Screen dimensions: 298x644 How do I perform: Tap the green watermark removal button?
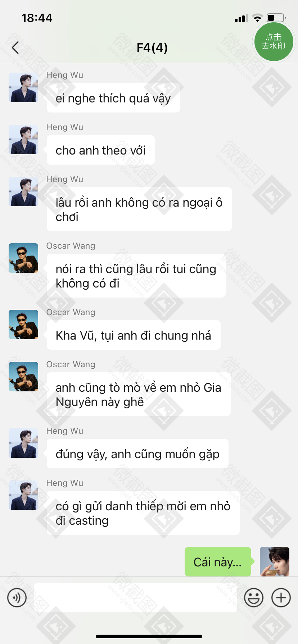[274, 42]
